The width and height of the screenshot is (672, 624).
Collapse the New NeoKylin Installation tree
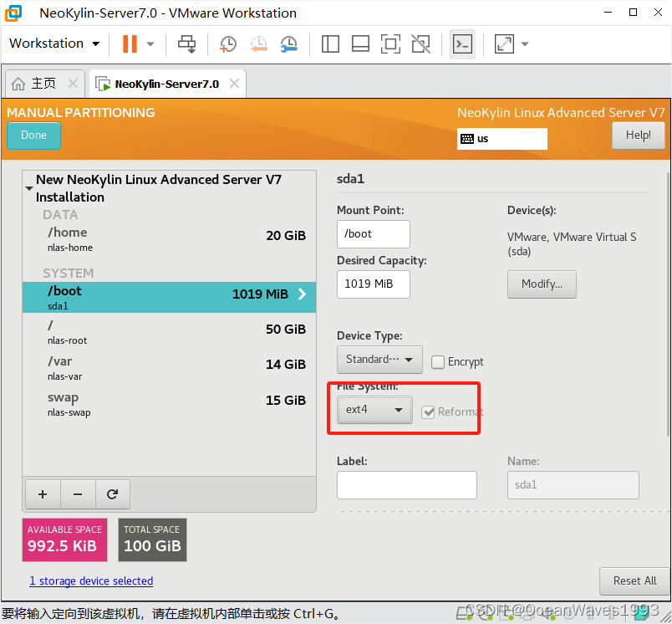(x=28, y=188)
